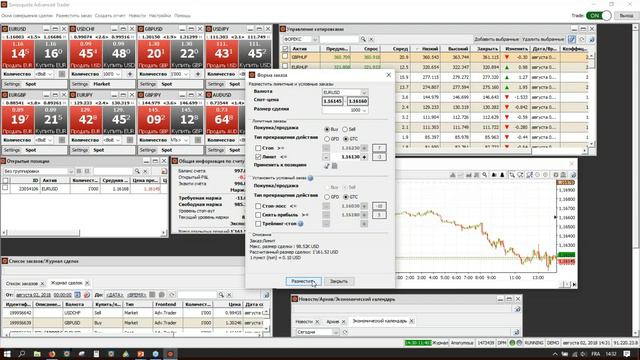Open the notification center icon in taskbar
Image resolution: width=640 pixels, height=360 pixels.
[627, 354]
